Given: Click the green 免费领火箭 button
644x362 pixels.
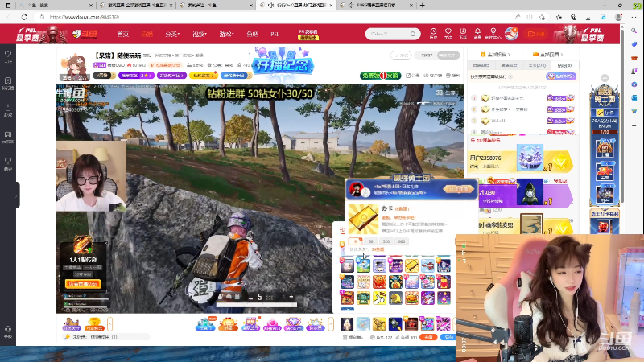Looking at the screenshot, I should (x=381, y=76).
